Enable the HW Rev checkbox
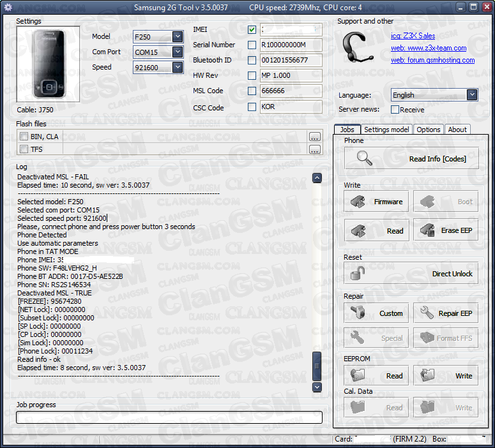Image resolution: width=495 pixels, height=448 pixels. [252, 75]
